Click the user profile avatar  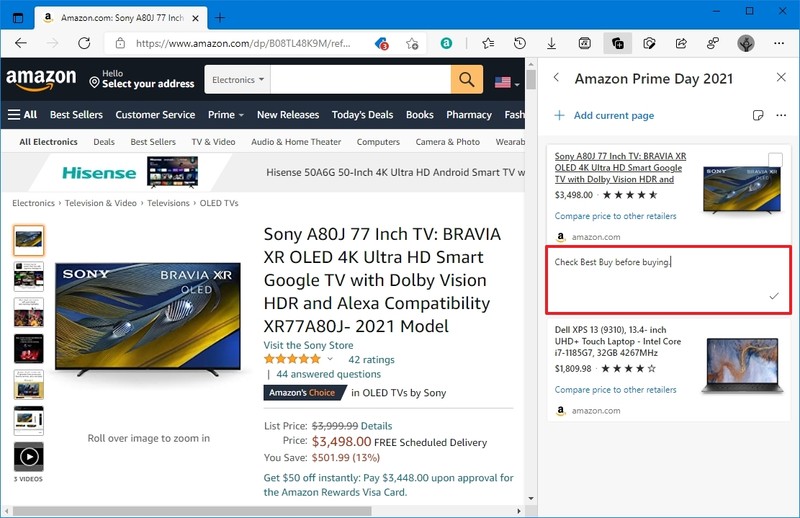point(746,43)
